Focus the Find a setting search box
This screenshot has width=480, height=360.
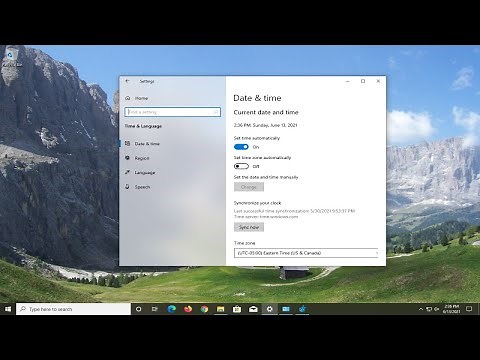pos(173,112)
